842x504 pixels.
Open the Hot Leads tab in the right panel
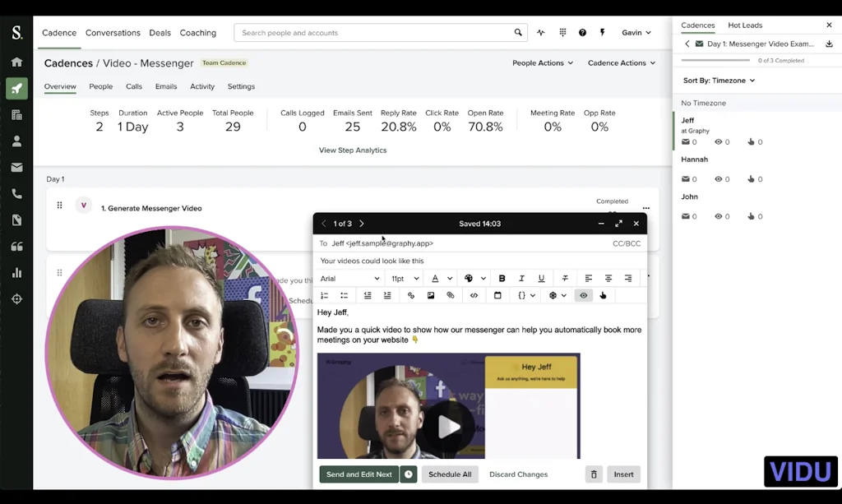pyautogui.click(x=744, y=25)
